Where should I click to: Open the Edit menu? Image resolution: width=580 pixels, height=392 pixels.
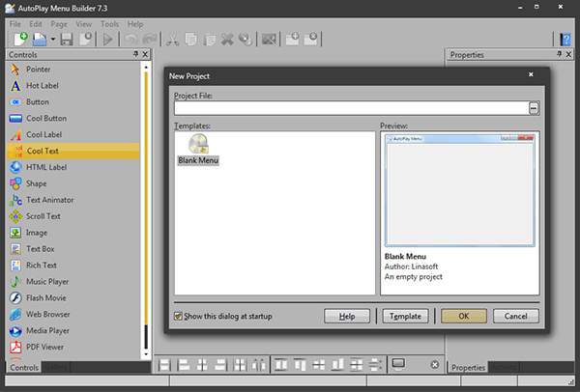point(36,24)
